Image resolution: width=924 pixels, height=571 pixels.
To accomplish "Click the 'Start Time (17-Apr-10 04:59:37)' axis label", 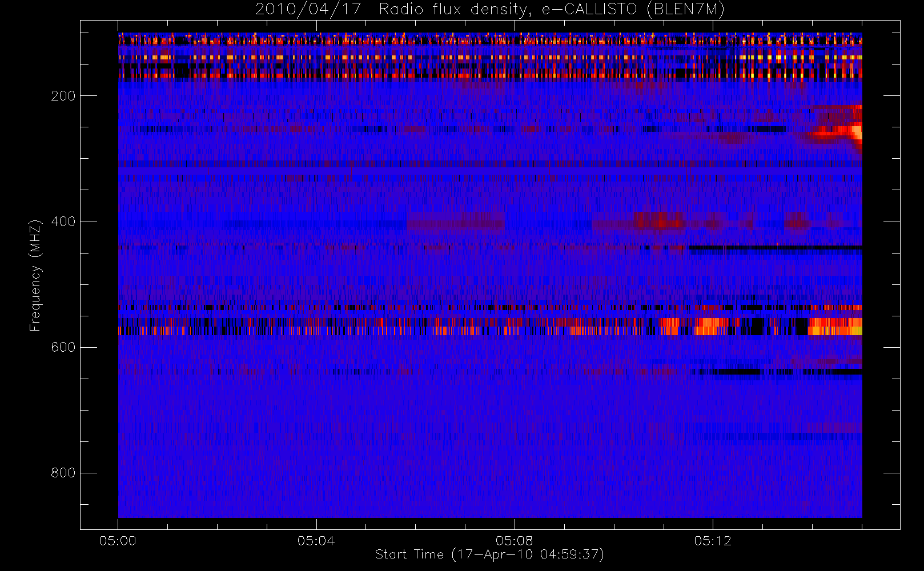I will click(x=489, y=554).
